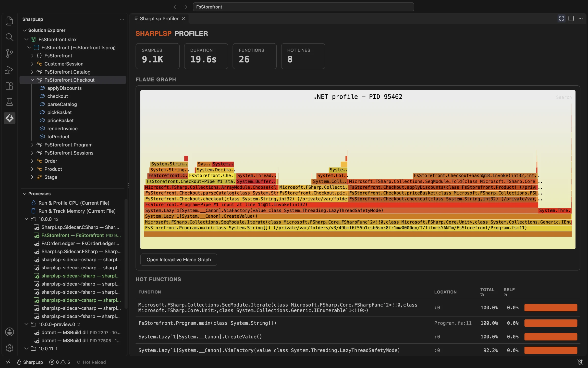Select renderInvoice function in tree

[x=62, y=129]
